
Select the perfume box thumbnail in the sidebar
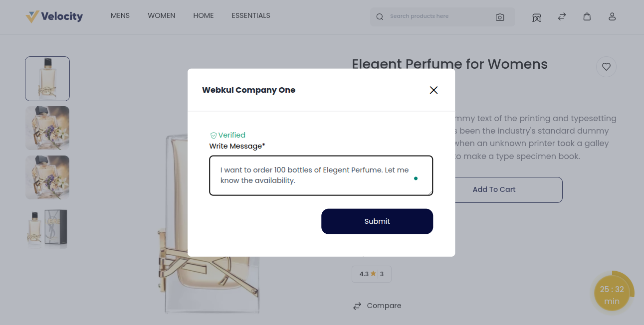point(47,228)
